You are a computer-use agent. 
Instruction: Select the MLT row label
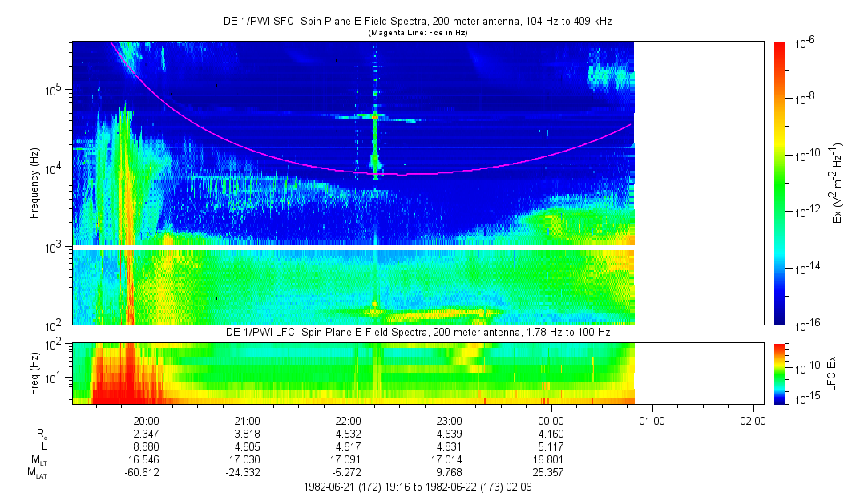point(38,460)
